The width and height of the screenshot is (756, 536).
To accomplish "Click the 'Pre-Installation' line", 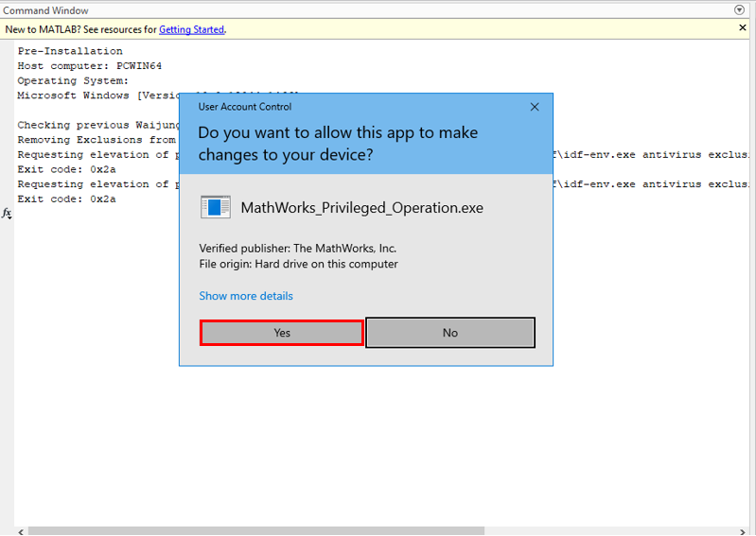I will coord(70,51).
